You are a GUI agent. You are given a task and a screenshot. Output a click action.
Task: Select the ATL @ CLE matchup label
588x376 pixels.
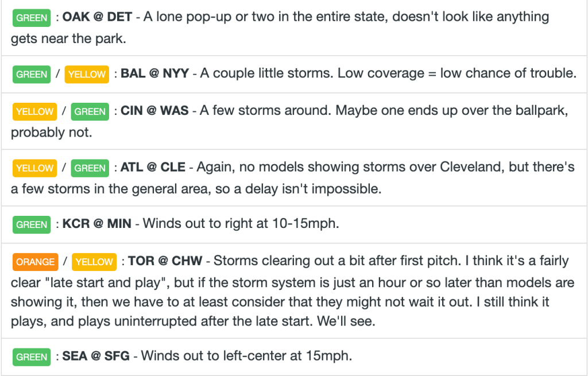point(153,168)
